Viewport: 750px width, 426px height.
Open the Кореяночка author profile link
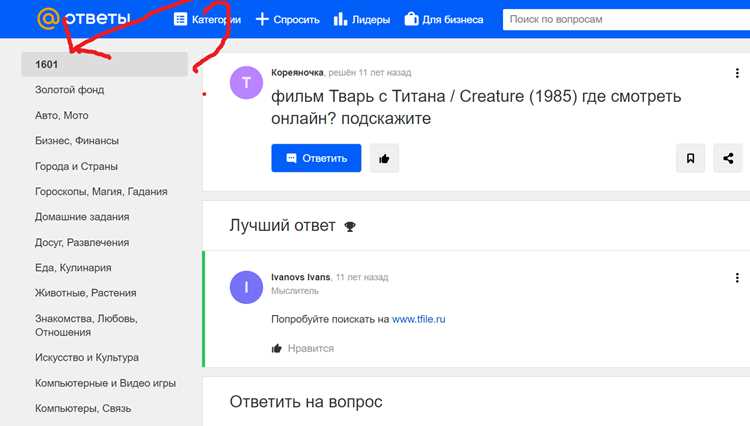pos(297,72)
